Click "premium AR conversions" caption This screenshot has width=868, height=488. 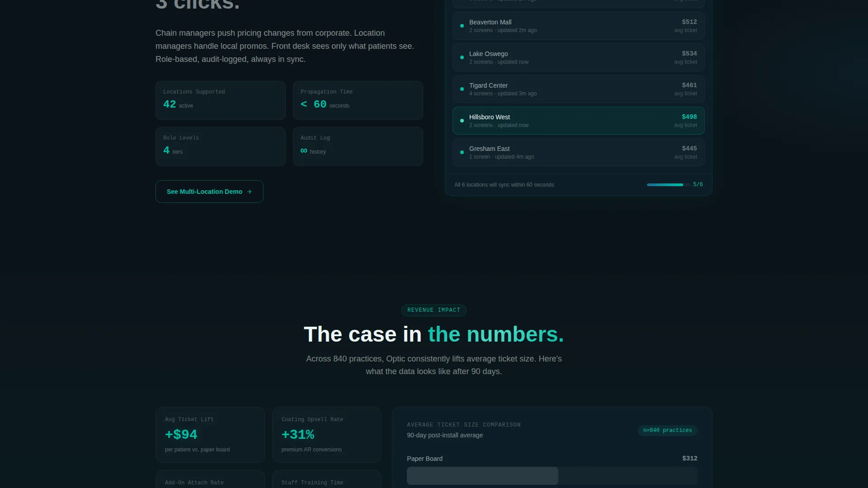tap(311, 450)
